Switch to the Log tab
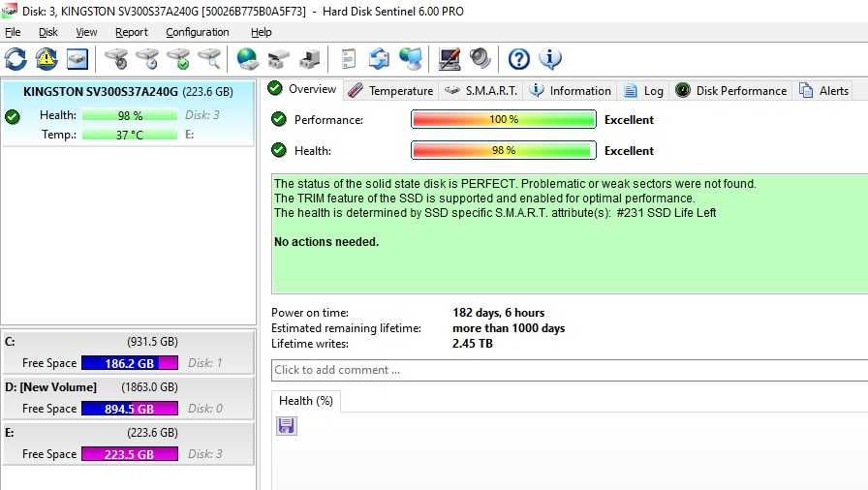868x490 pixels. click(644, 91)
